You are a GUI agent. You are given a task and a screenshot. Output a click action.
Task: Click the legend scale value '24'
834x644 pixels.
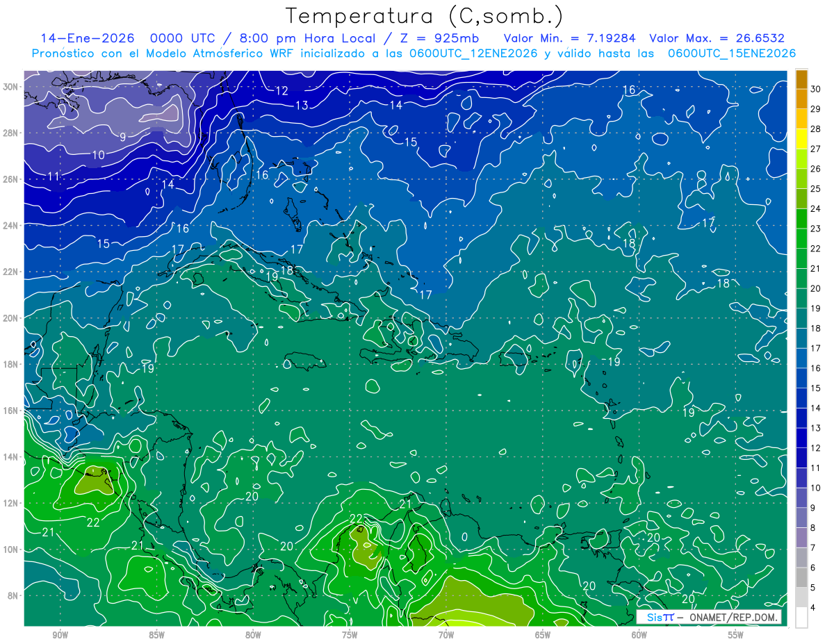(x=816, y=209)
